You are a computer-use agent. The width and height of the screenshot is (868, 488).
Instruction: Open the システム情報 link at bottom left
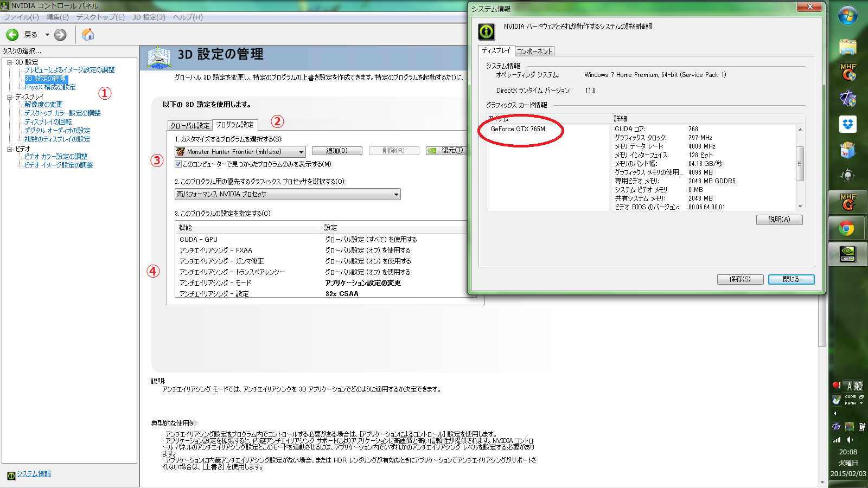(34, 474)
